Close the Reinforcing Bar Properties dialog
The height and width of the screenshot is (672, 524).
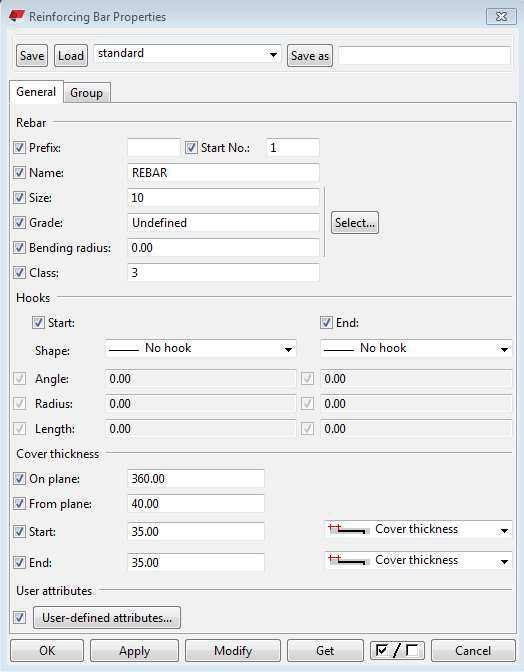501,16
